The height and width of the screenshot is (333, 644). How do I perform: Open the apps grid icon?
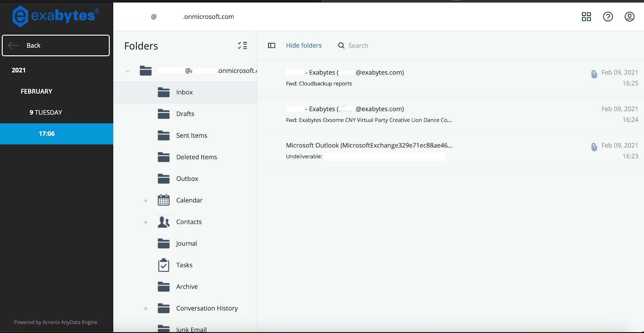click(x=586, y=17)
